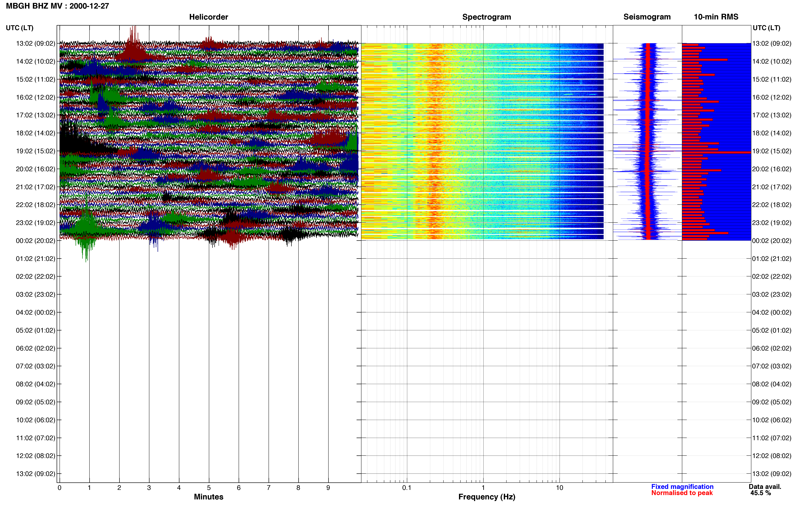Screen dimensions: 812x508
Task: Click right time label '12:02 (08:02)'
Action: [772, 456]
